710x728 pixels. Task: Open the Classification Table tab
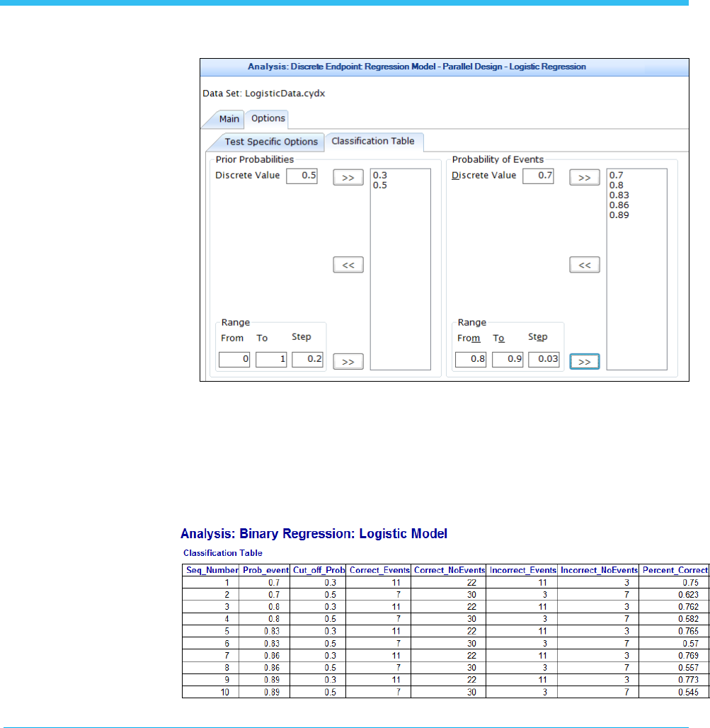pyautogui.click(x=372, y=141)
